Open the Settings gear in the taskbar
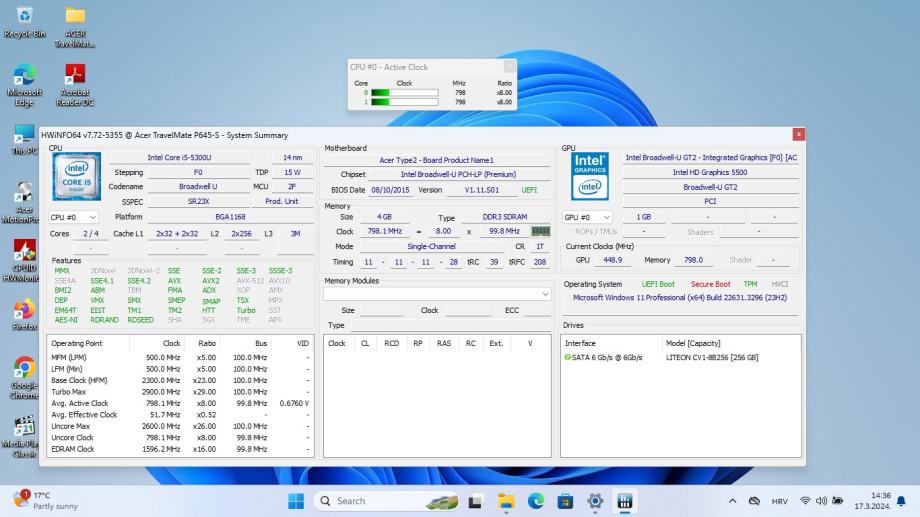Screen dimensions: 920x517 [596, 501]
